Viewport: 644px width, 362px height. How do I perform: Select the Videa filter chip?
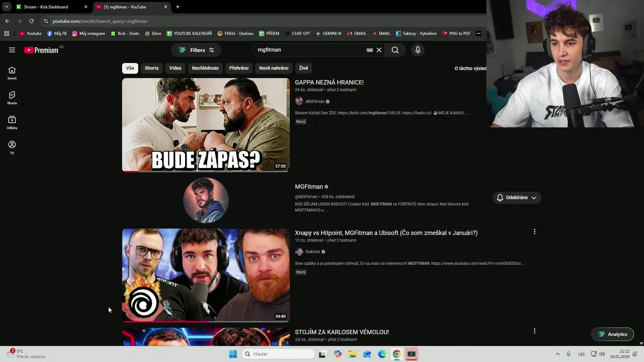175,68
